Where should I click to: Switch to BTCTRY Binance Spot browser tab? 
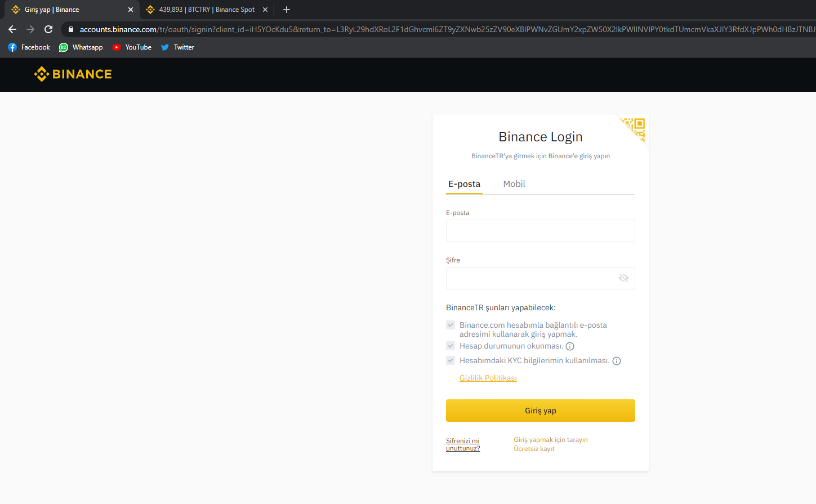pos(206,10)
